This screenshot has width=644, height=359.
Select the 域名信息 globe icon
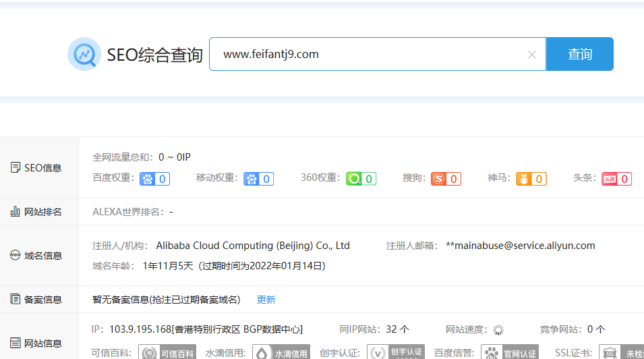(16, 255)
